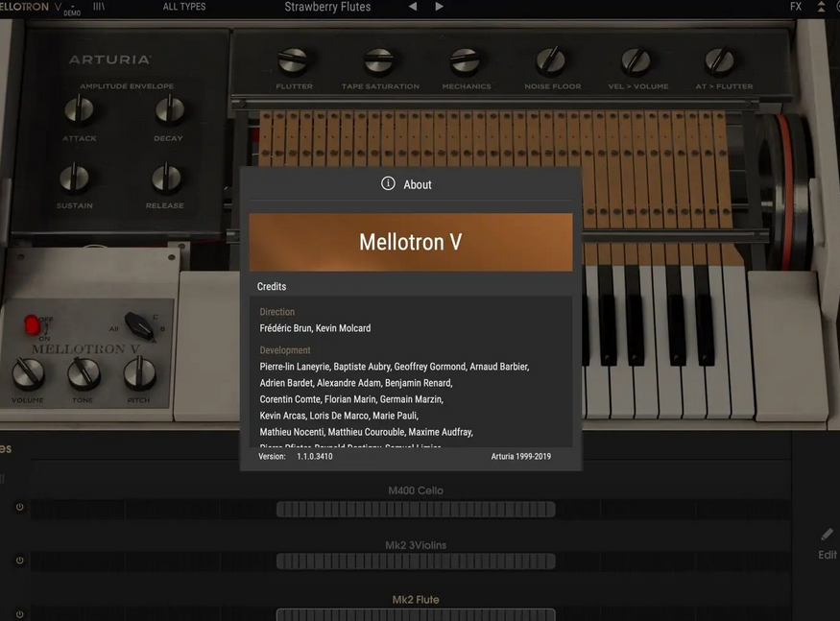The width and height of the screenshot is (840, 621).
Task: Click the Mellotron V title banner
Action: (x=410, y=242)
